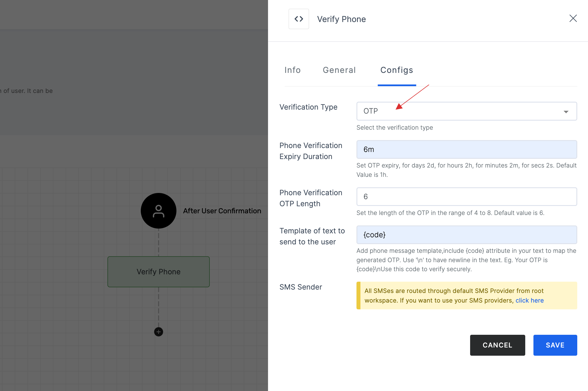
Task: Edit the text template field containing {code}
Action: [466, 235]
